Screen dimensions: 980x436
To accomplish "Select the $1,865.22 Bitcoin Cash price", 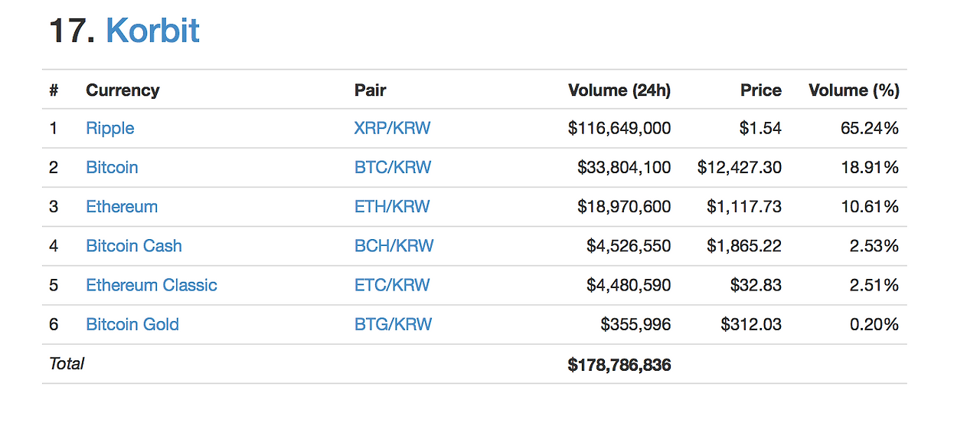I will (x=744, y=246).
